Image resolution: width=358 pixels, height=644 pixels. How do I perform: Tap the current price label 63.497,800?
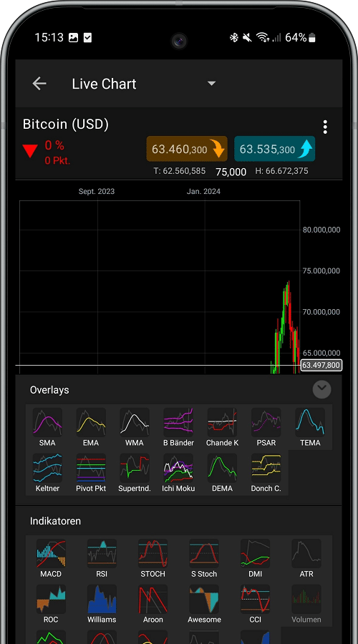[321, 365]
